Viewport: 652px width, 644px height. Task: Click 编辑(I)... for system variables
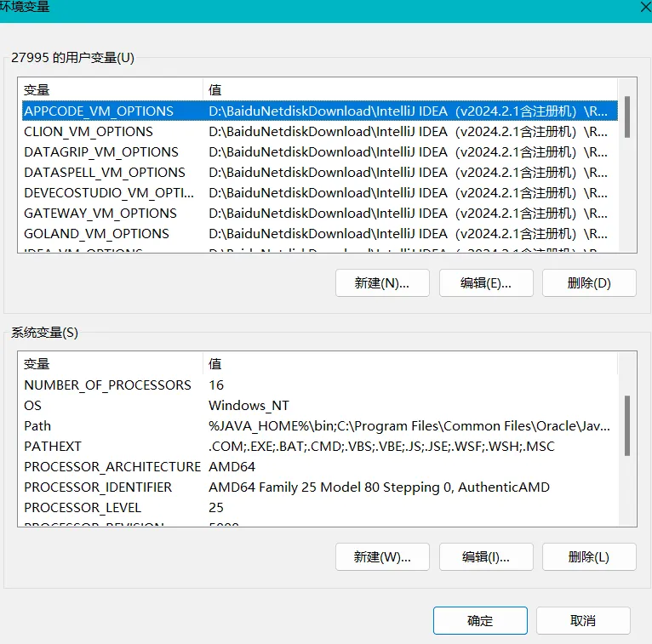click(x=486, y=557)
